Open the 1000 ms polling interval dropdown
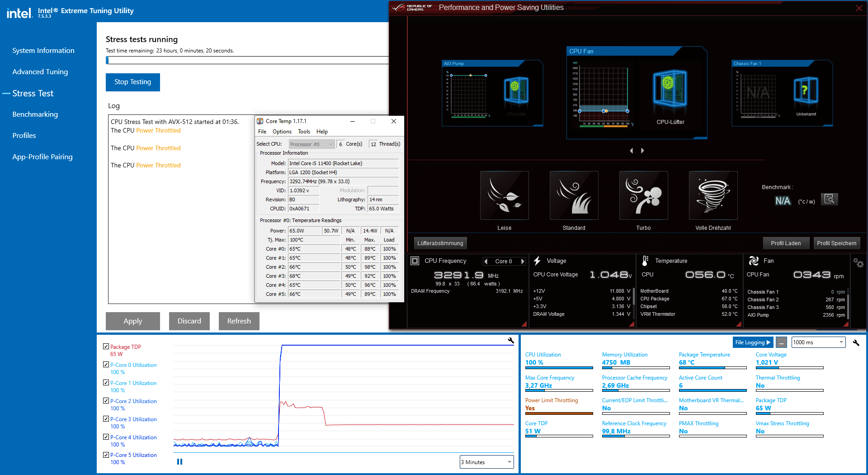Image resolution: width=868 pixels, height=475 pixels. pyautogui.click(x=818, y=342)
